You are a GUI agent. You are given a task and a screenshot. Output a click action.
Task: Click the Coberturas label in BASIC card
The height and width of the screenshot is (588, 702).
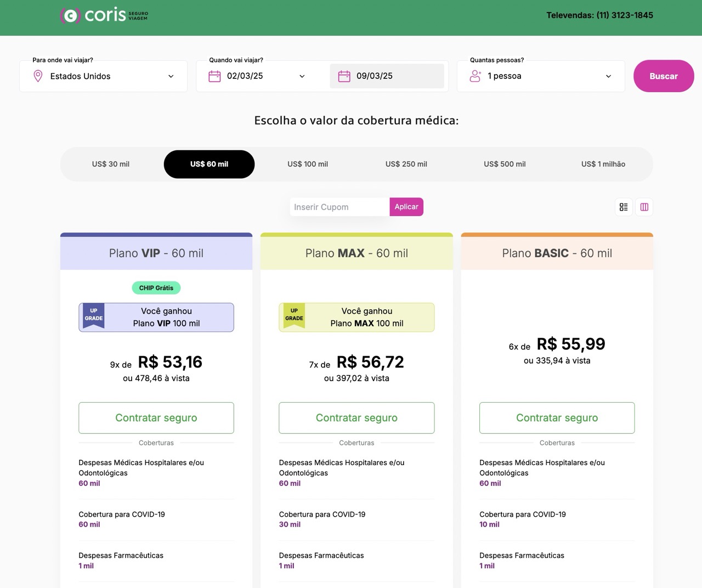(x=557, y=443)
